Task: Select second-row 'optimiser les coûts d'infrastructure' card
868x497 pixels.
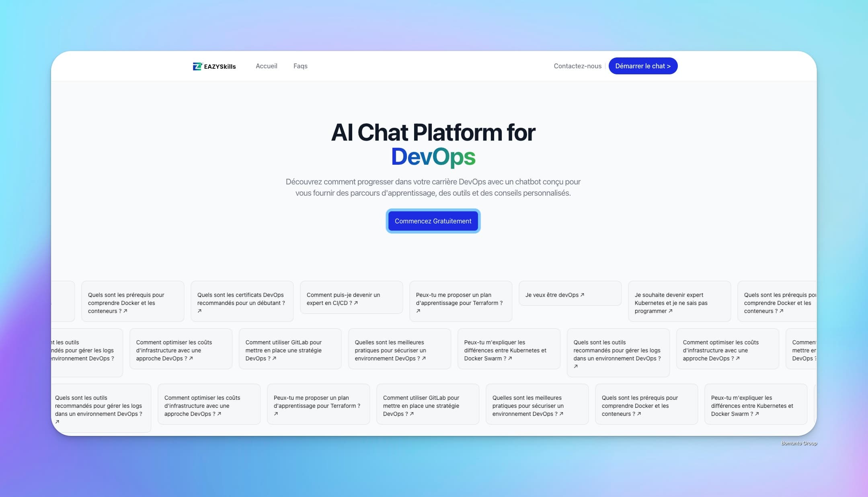Action: [181, 349]
